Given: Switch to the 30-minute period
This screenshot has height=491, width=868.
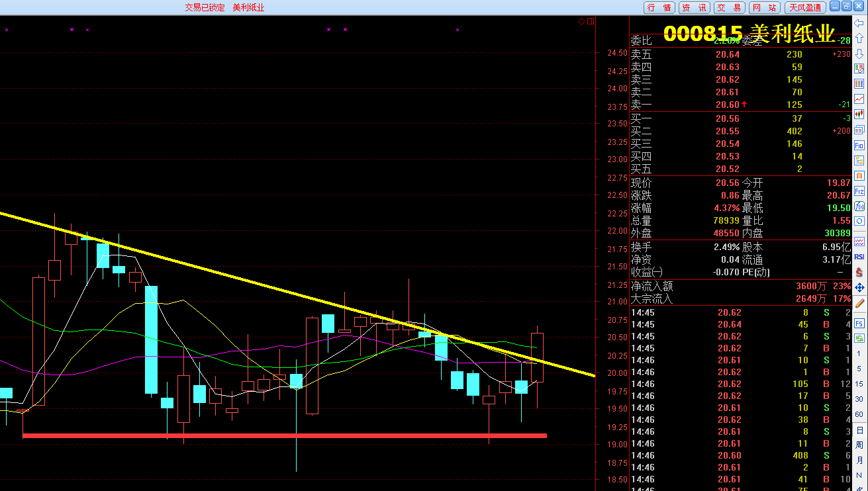Looking at the screenshot, I should pyautogui.click(x=859, y=400).
